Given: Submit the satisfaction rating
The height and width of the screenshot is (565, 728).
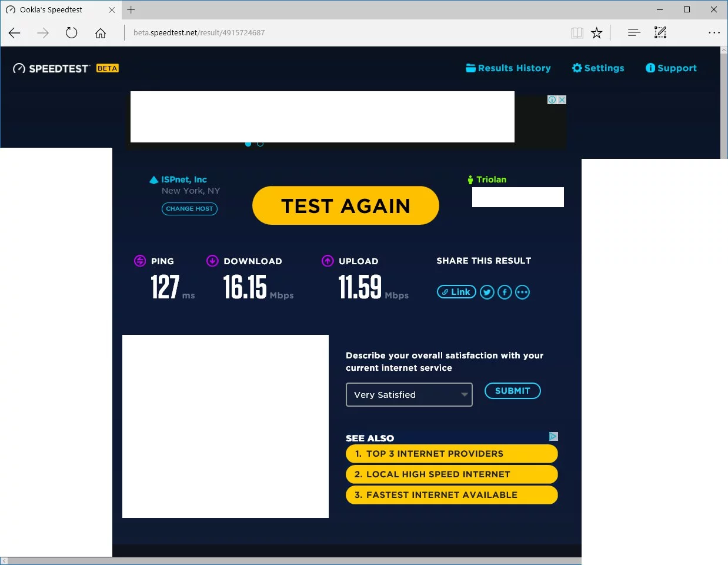Looking at the screenshot, I should click(x=513, y=391).
